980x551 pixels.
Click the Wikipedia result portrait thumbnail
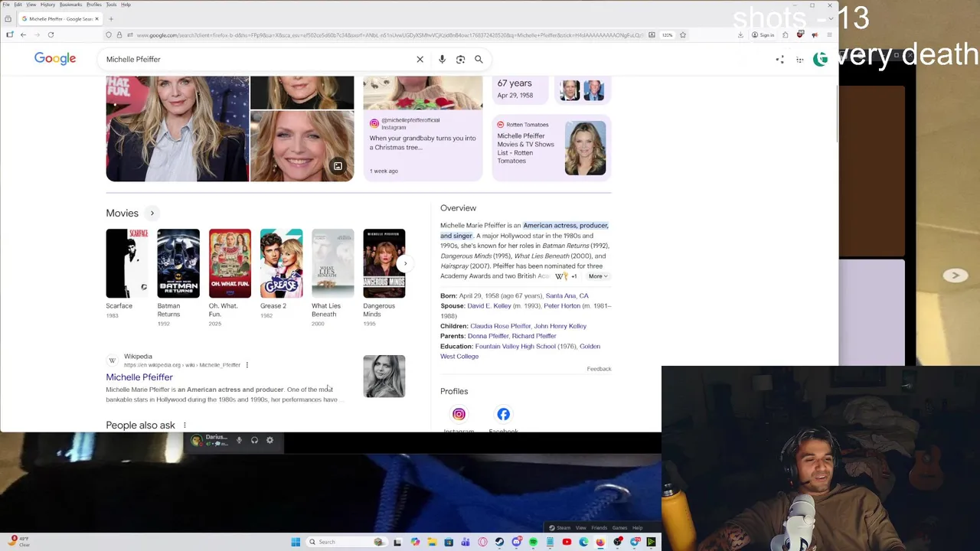[x=384, y=376]
